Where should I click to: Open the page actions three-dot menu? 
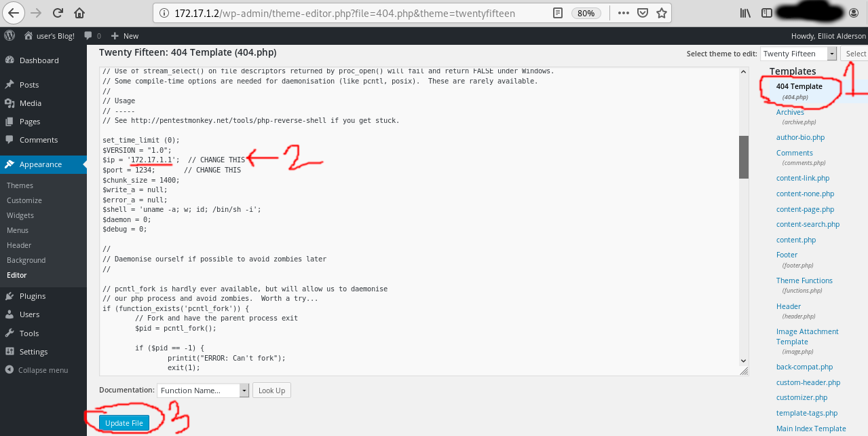coord(624,13)
